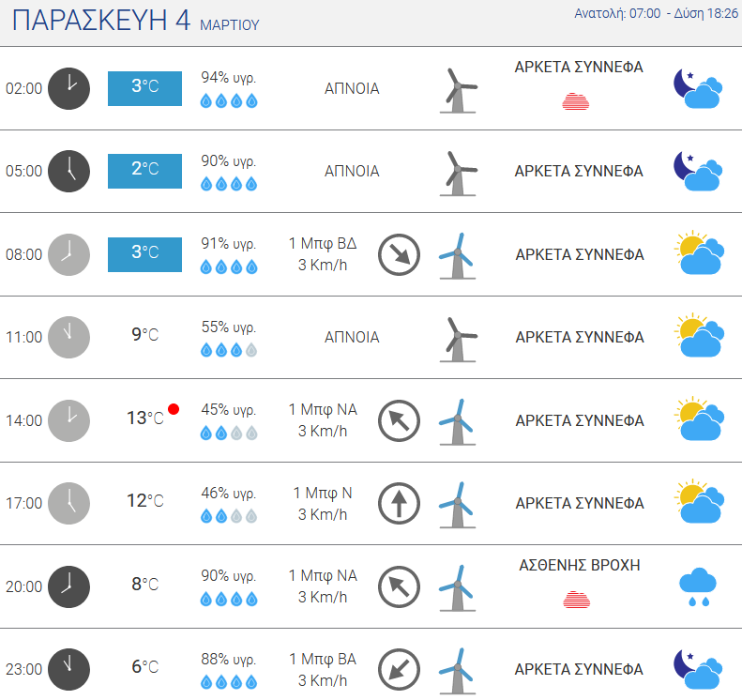Click the 02:00 clock icon
This screenshot has height=700, width=742.
[x=69, y=88]
